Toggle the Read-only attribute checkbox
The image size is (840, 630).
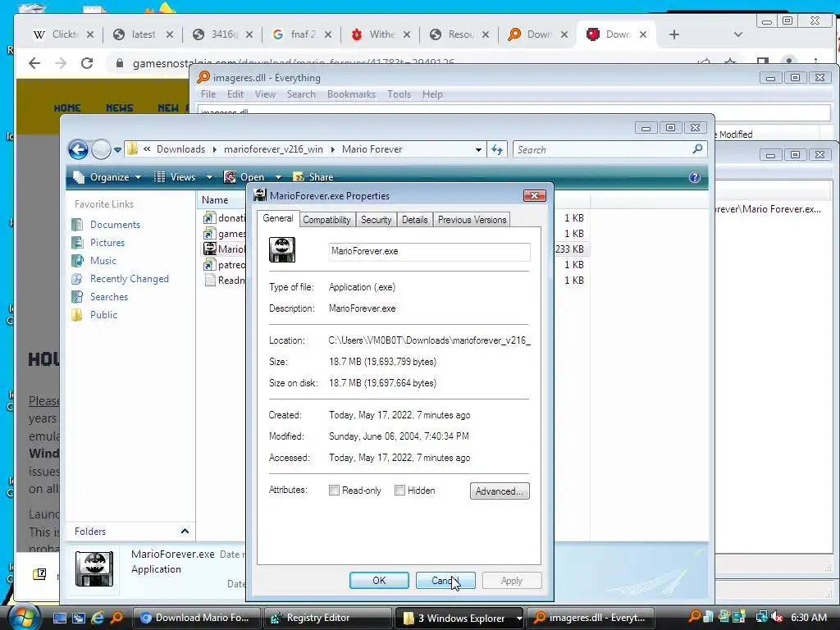tap(335, 491)
